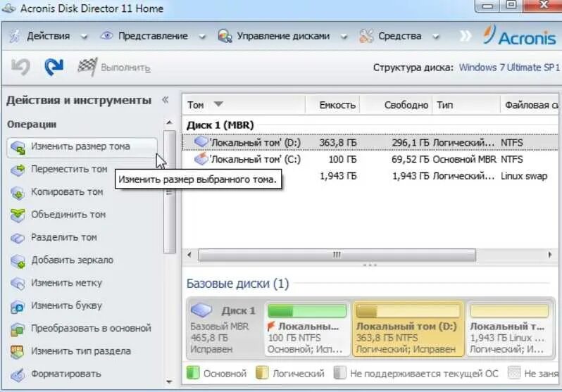Click the Представление eye icon

tap(106, 35)
